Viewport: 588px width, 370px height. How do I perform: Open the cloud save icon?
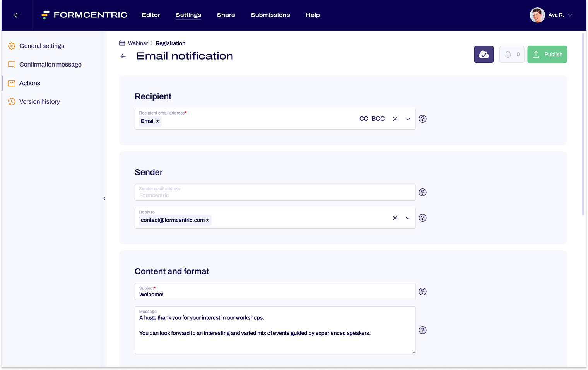point(484,54)
